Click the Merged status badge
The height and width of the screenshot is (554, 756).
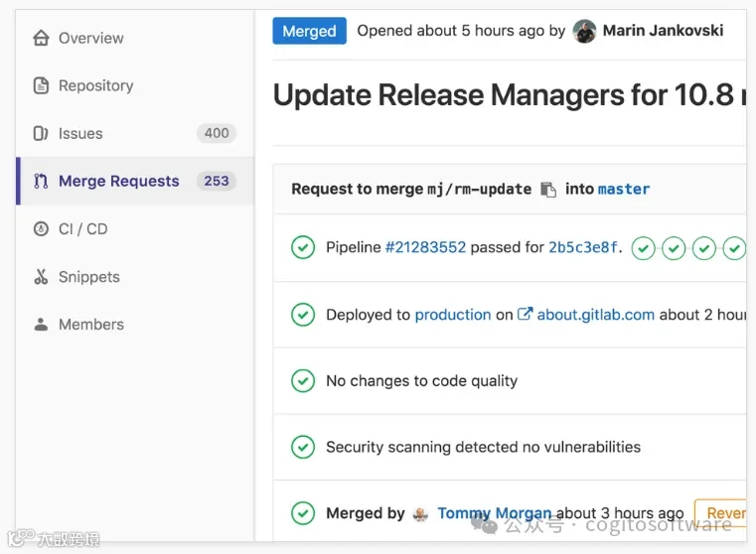click(x=309, y=31)
